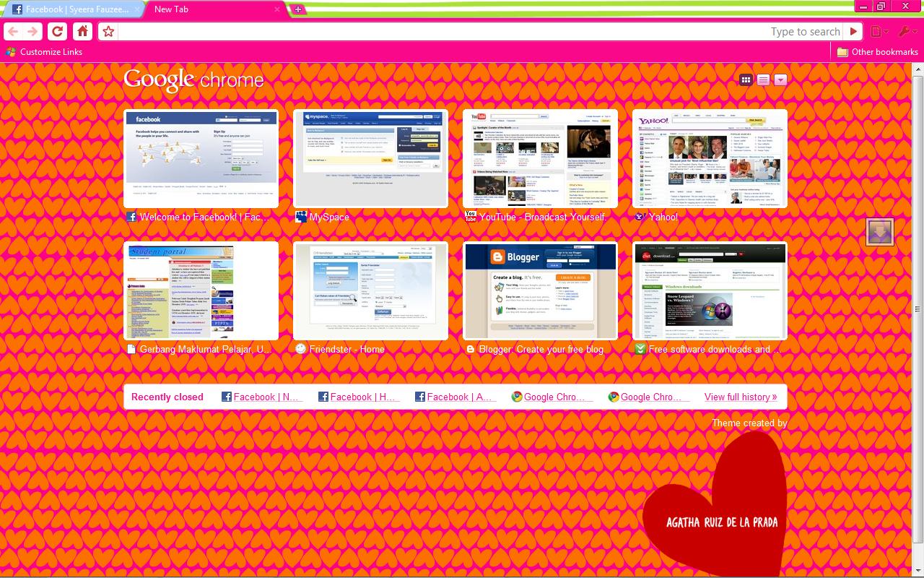This screenshot has width=924, height=578.
Task: Click the 'Recently closed' label
Action: point(167,397)
